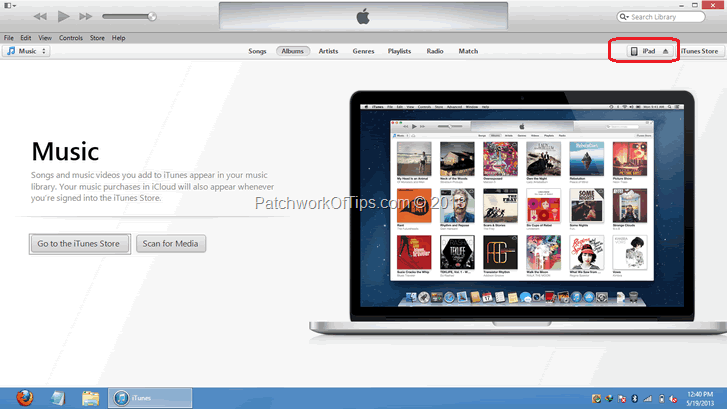Open the Edit menu
This screenshot has width=727, height=409.
[x=26, y=38]
